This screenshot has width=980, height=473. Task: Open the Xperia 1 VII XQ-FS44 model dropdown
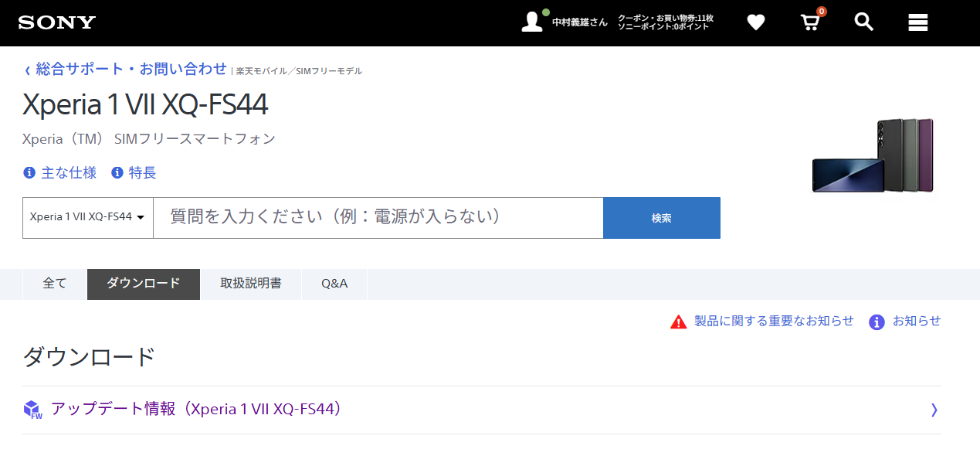coord(88,217)
